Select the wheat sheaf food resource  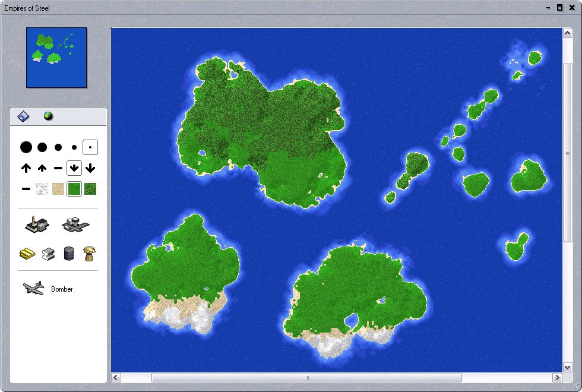tap(89, 254)
